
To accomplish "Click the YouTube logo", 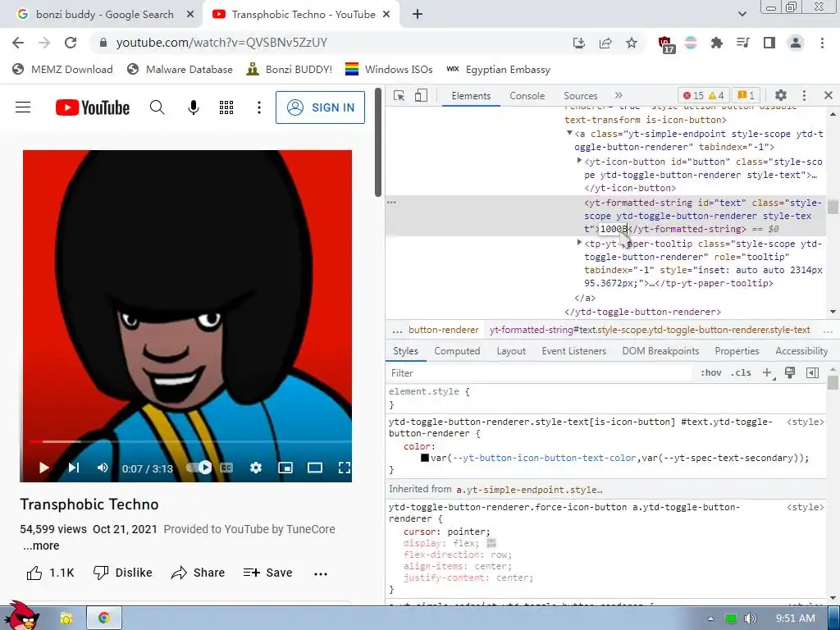I will [93, 107].
